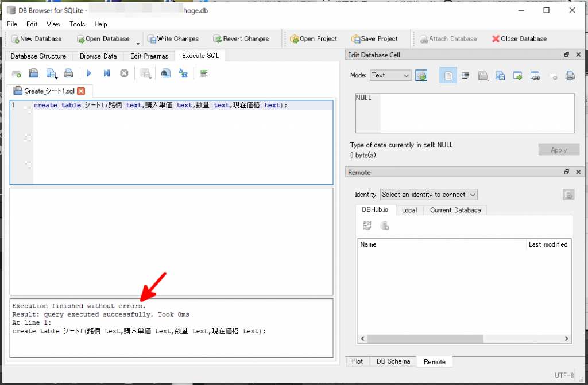
Task: Expand the identity selection dropdown
Action: [472, 195]
